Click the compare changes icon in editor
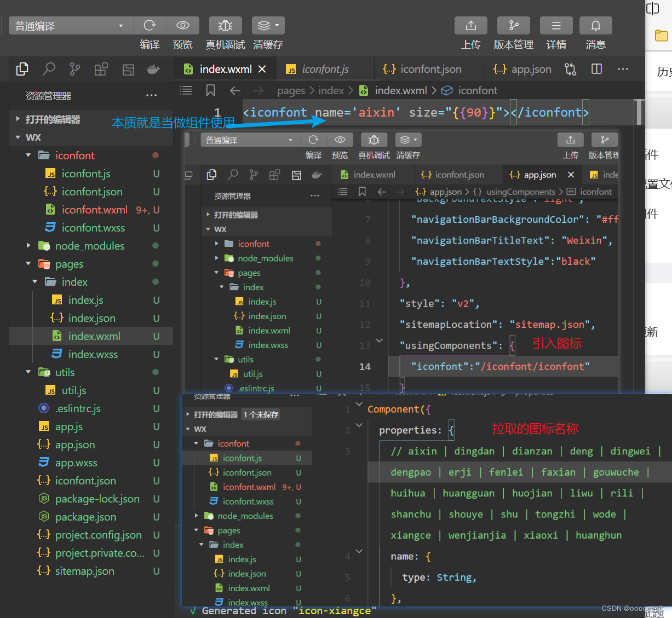Viewport: 672px width, 618px height. (571, 69)
